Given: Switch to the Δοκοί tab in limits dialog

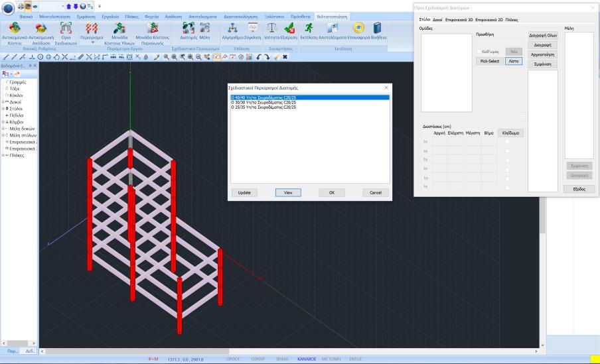Looking at the screenshot, I should point(437,19).
